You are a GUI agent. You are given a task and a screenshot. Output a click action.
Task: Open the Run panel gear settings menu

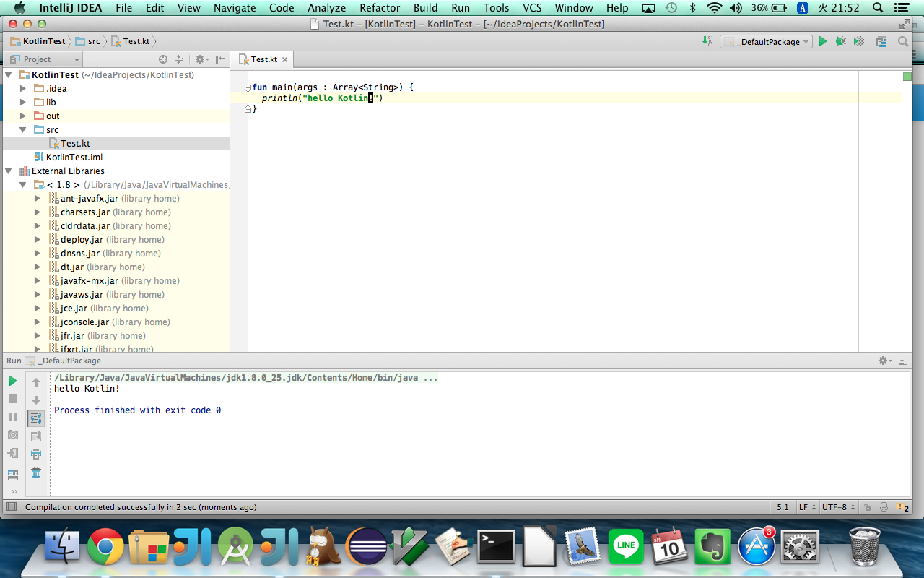[x=884, y=361]
